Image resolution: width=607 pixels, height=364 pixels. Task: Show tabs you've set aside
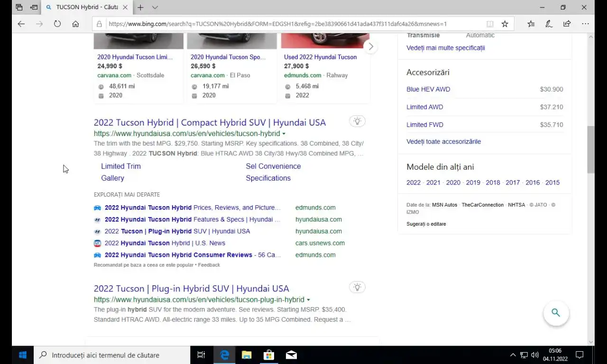19,7
